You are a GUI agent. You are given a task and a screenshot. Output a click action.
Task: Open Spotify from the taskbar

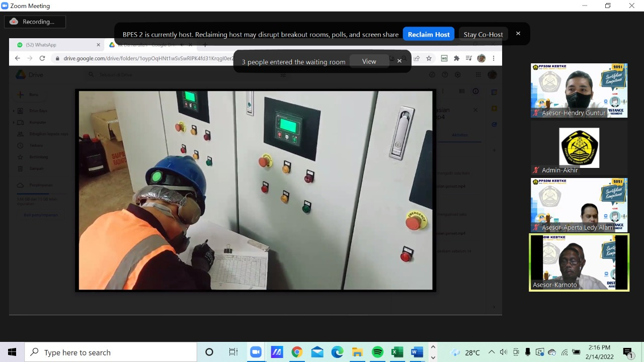(377, 352)
